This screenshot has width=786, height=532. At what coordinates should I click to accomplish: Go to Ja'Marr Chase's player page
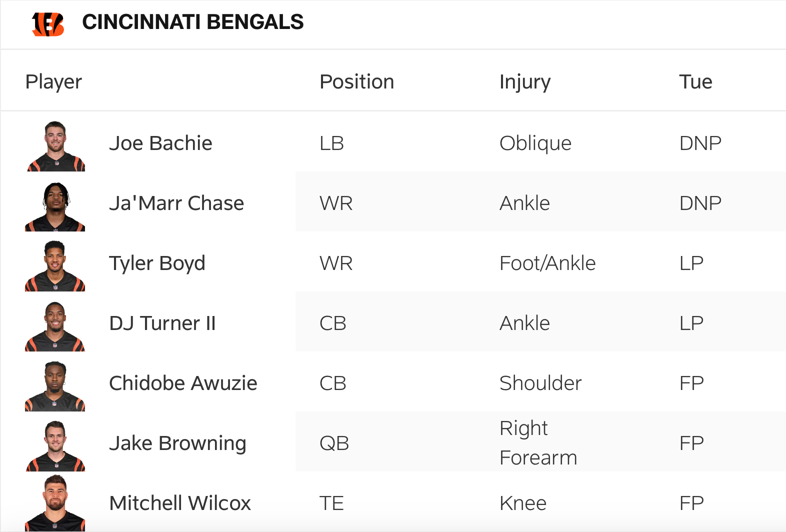176,203
